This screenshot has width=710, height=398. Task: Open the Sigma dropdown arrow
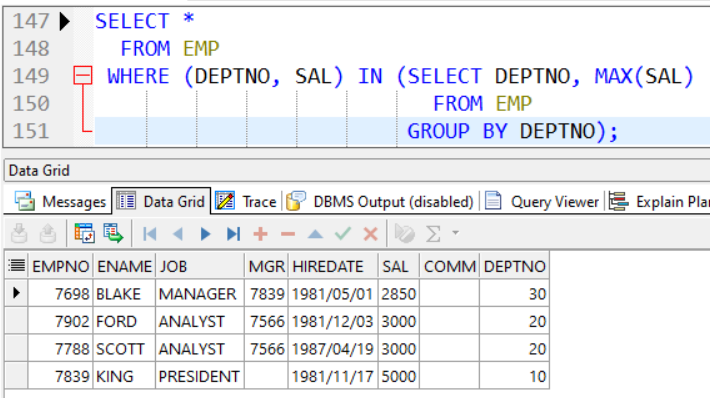click(x=456, y=233)
